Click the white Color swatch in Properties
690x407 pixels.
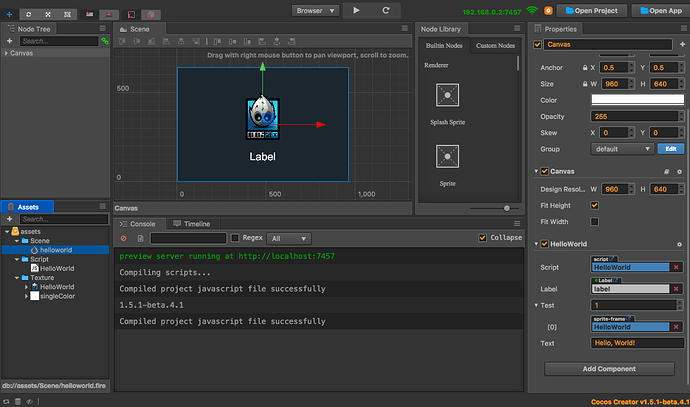(635, 99)
